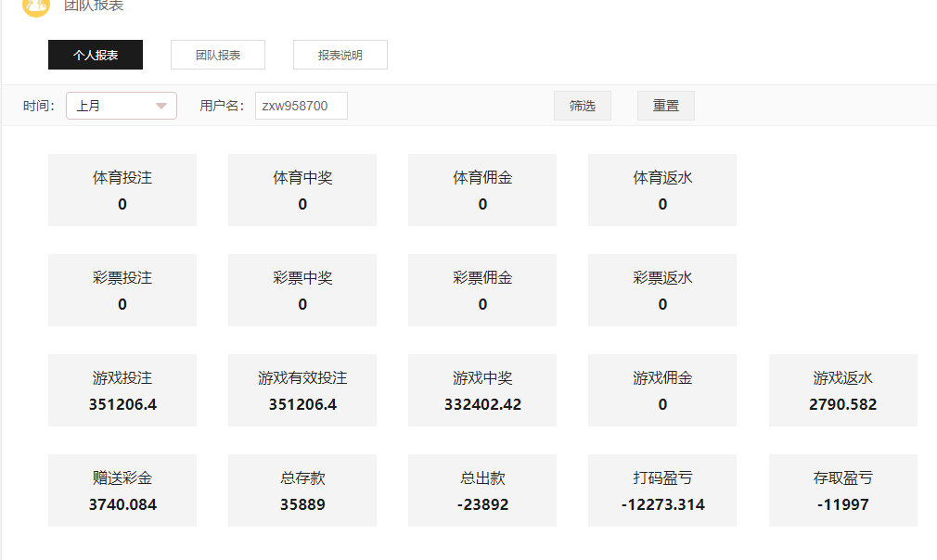Click the 彩票中奖 statistics card
The height and width of the screenshot is (560, 937).
pyautogui.click(x=302, y=290)
